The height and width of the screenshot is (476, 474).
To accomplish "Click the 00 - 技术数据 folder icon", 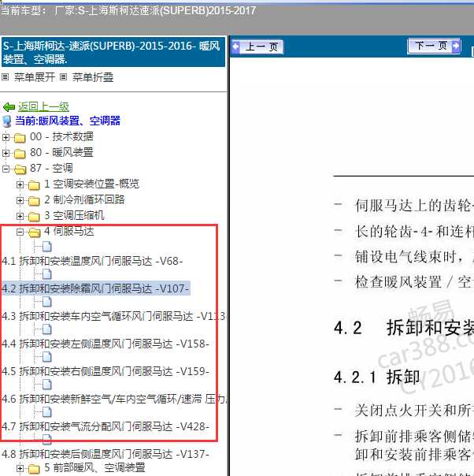I will click(20, 137).
